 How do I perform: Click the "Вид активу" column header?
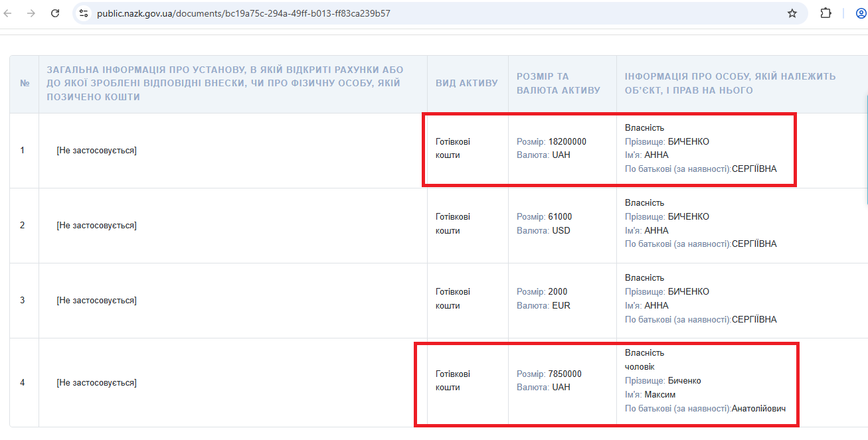click(467, 84)
